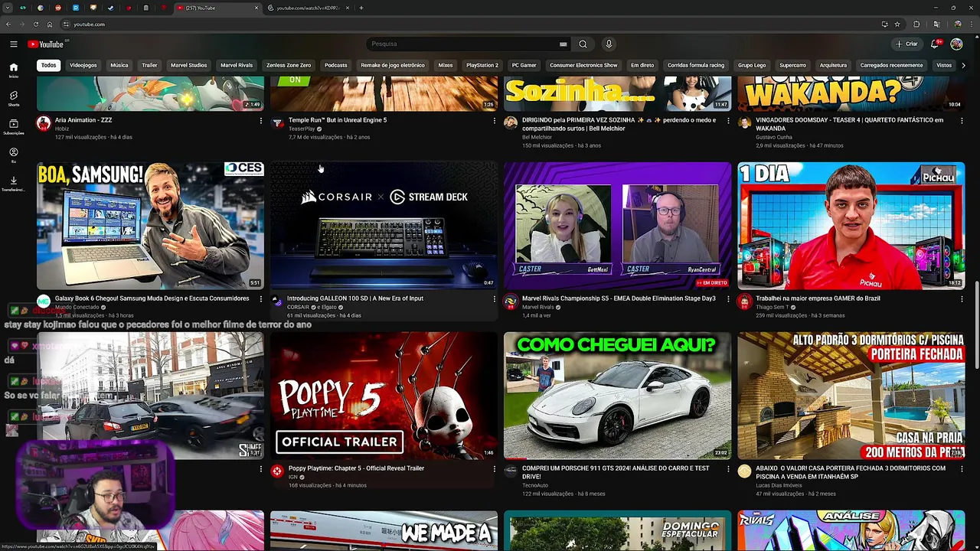This screenshot has height=551, width=980.
Task: Open the Mundo Conectado channel avatar
Action: pyautogui.click(x=44, y=302)
